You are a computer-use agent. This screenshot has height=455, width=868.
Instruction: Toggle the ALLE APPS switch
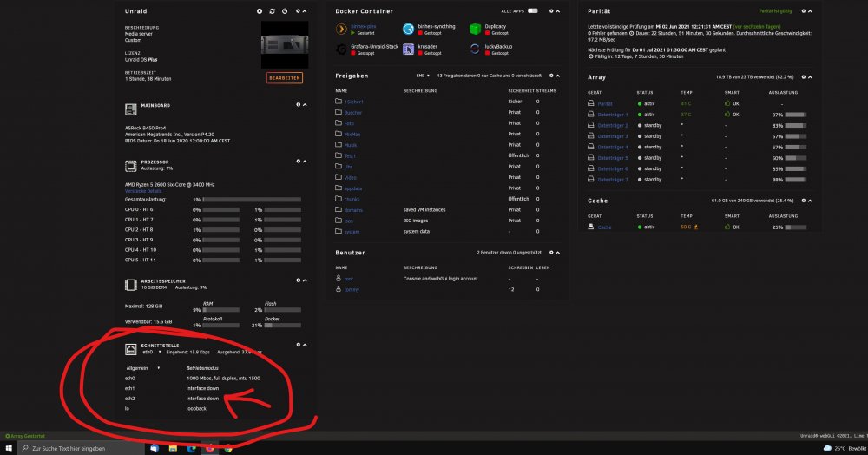pyautogui.click(x=533, y=11)
